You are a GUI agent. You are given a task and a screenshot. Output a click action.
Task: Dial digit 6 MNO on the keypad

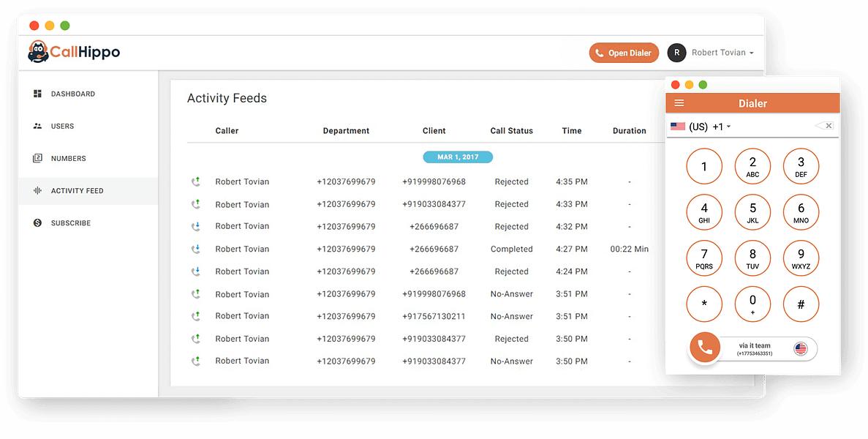click(x=801, y=212)
